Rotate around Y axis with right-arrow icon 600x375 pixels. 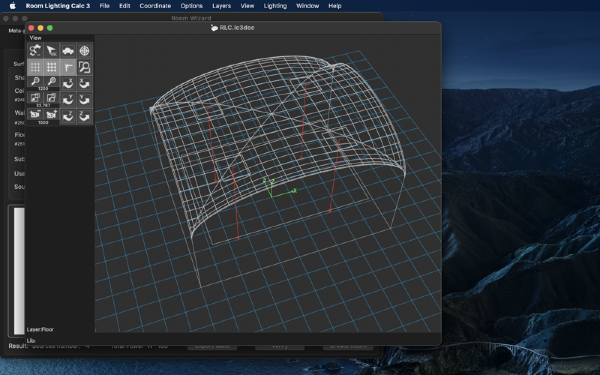pyautogui.click(x=84, y=99)
